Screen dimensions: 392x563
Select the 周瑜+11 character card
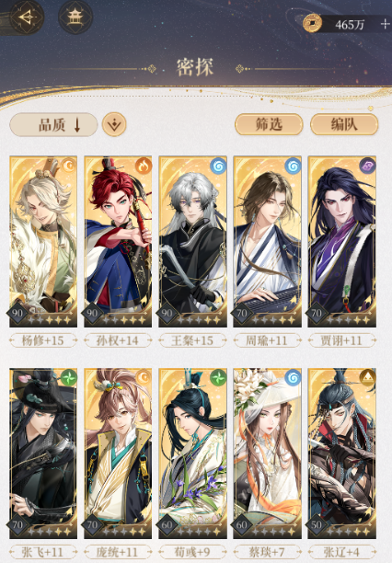[268, 242]
